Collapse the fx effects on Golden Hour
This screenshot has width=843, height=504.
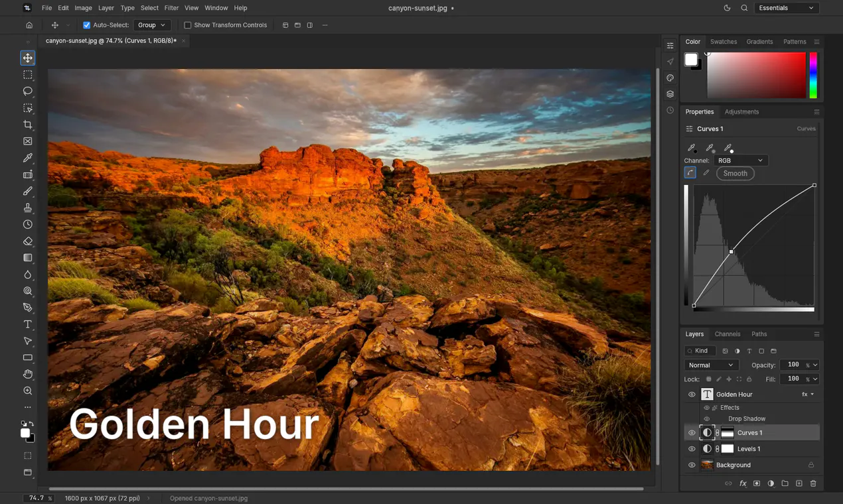coord(812,394)
